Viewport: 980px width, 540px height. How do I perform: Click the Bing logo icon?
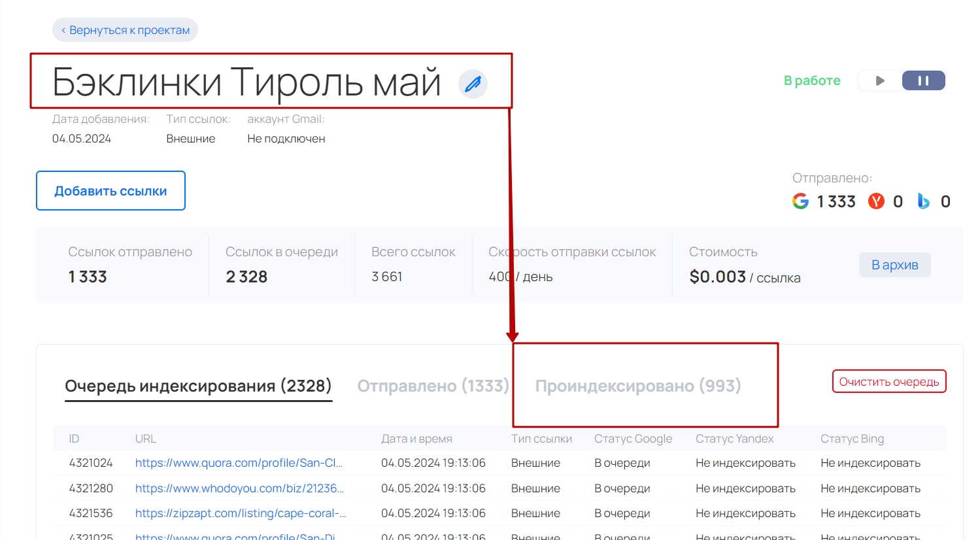923,201
